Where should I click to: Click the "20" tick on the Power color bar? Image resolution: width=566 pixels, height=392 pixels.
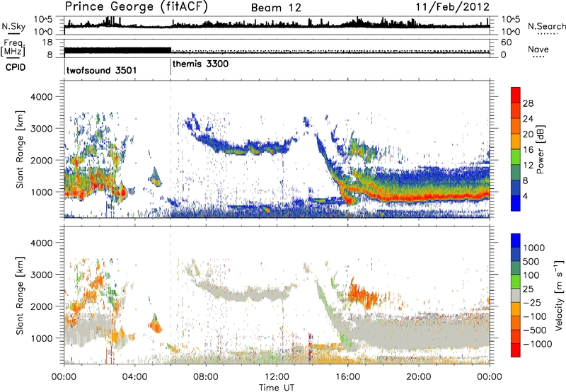528,134
